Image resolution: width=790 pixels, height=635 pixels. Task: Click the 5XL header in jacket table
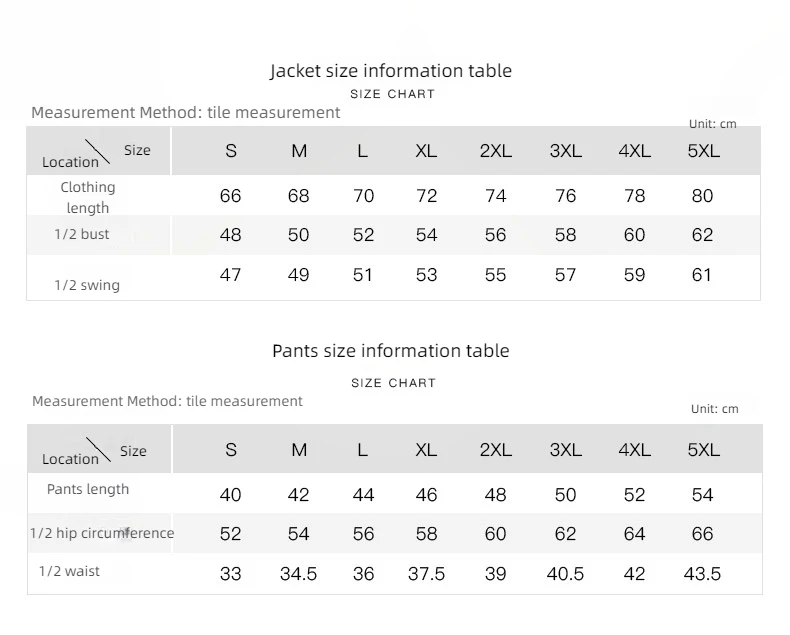coord(703,151)
